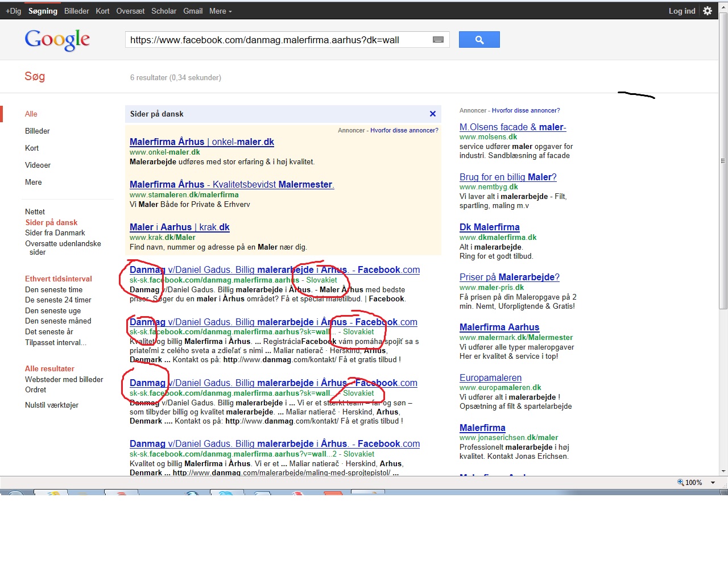The height and width of the screenshot is (564, 728).
Task: Click 'www.krak.dk/Maler' green URL
Action: pyautogui.click(x=163, y=237)
